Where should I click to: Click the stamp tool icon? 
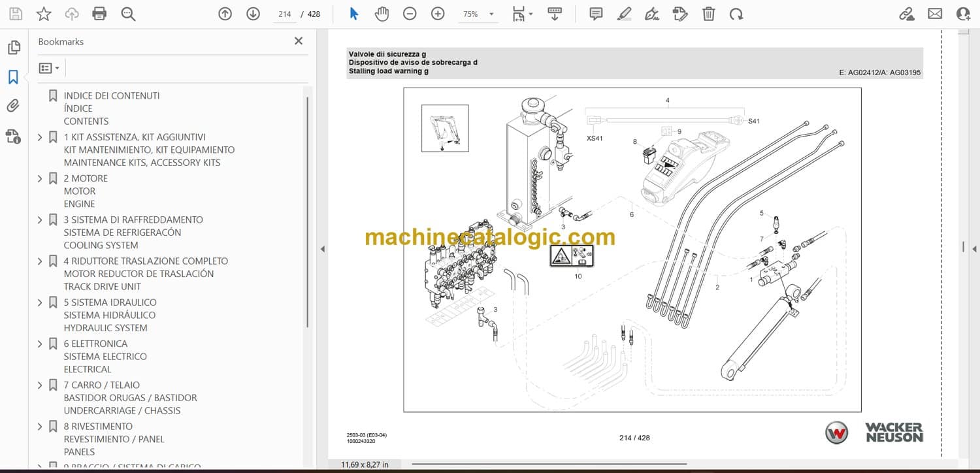[680, 14]
